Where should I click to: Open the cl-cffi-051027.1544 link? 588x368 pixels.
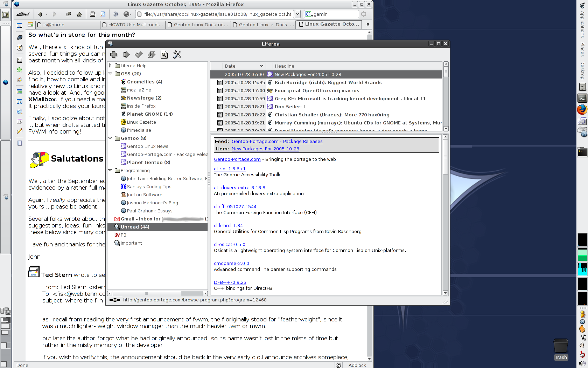click(235, 206)
